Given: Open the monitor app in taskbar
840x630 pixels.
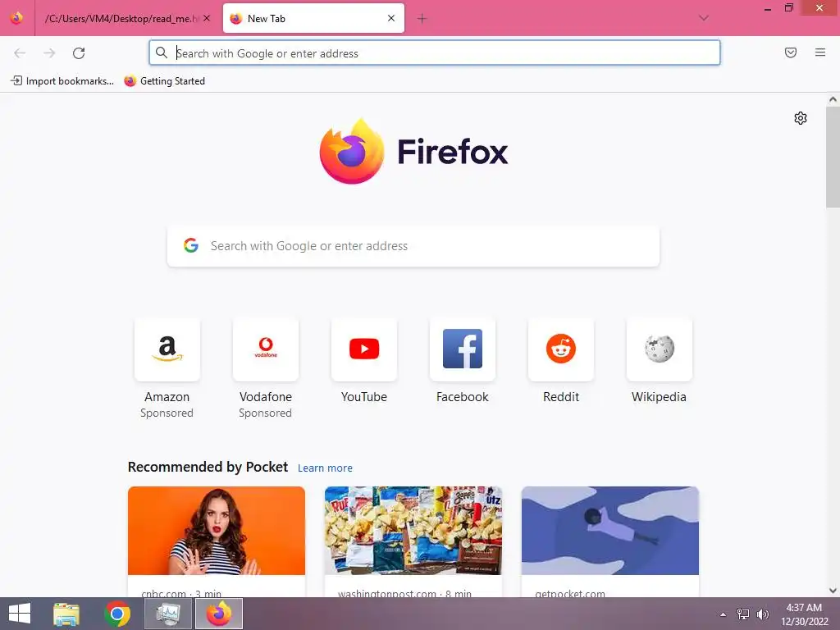Looking at the screenshot, I should pyautogui.click(x=168, y=614).
